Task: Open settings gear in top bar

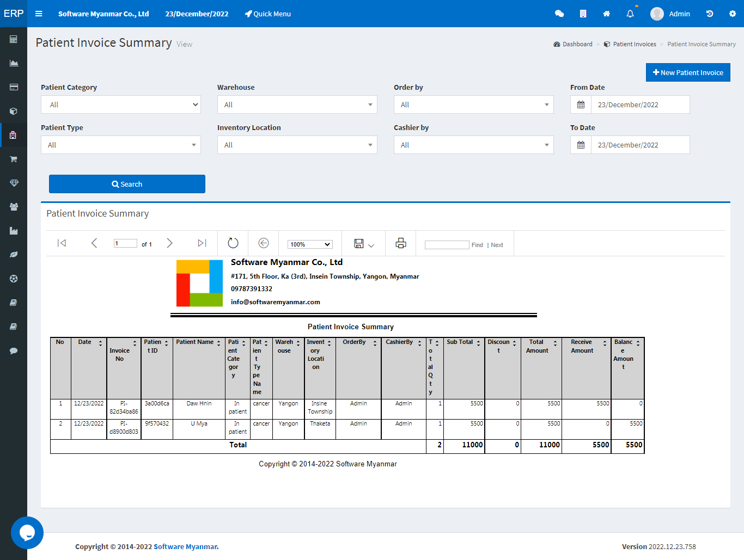Action: (x=733, y=14)
